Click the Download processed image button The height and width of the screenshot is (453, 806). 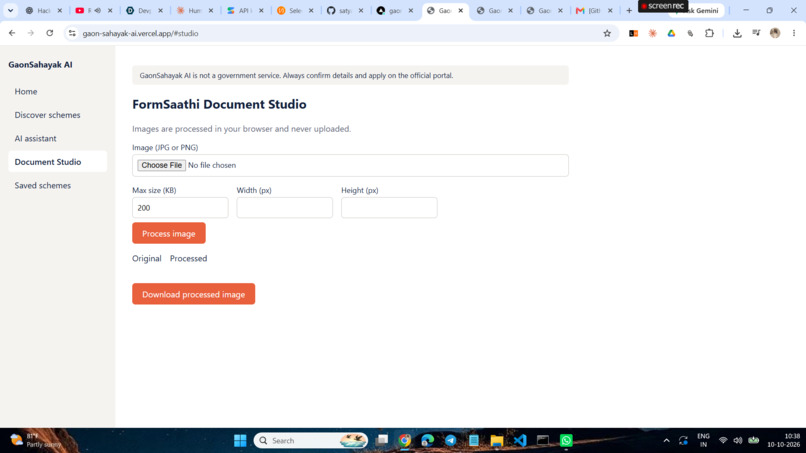click(193, 294)
